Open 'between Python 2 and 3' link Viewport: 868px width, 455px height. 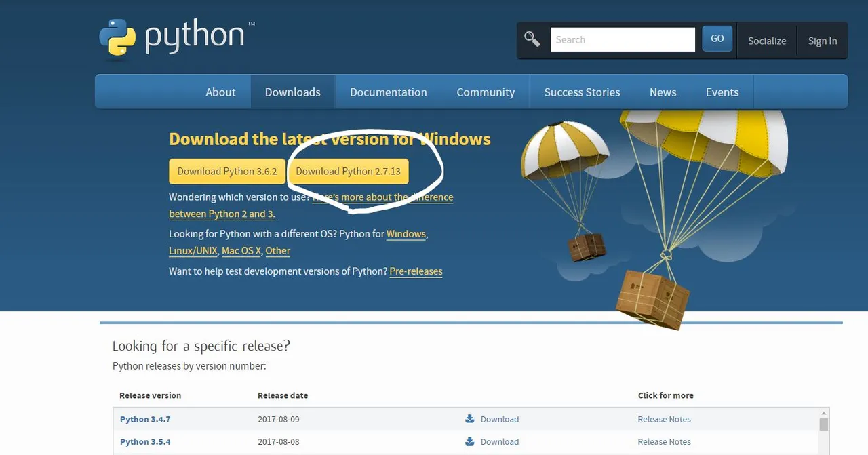coord(222,214)
